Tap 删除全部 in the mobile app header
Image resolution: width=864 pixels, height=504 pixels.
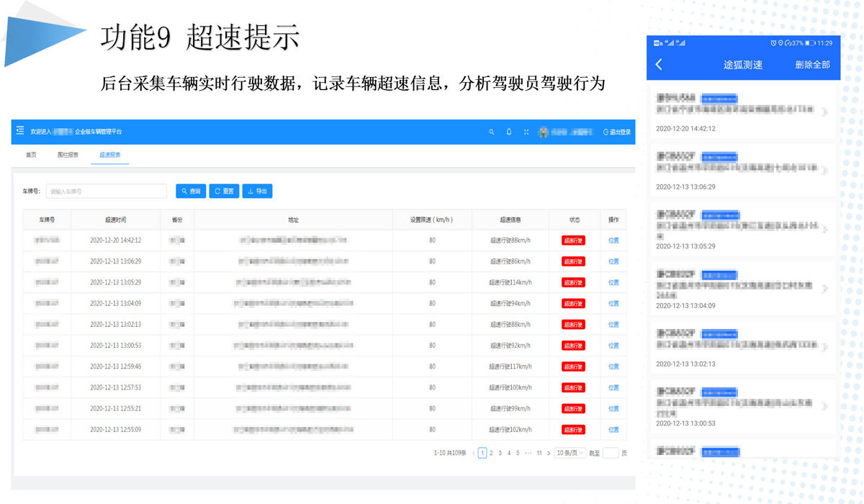pos(812,65)
